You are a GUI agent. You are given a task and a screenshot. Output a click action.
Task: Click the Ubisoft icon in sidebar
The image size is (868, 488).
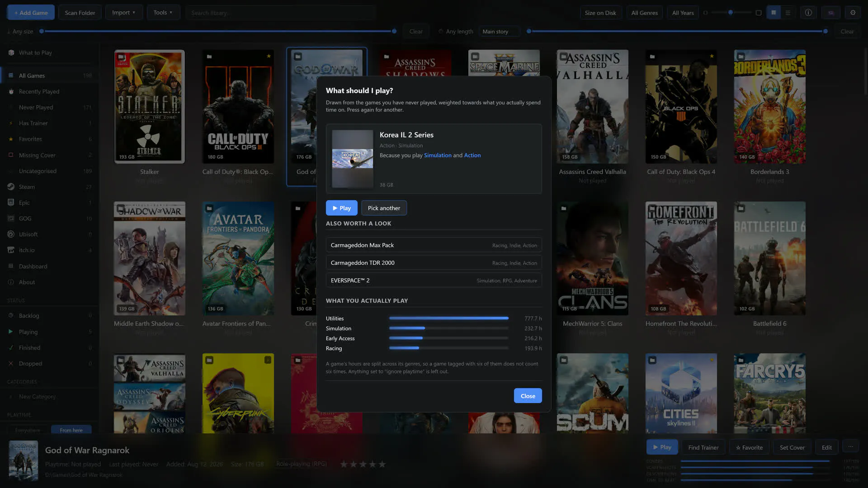11,234
